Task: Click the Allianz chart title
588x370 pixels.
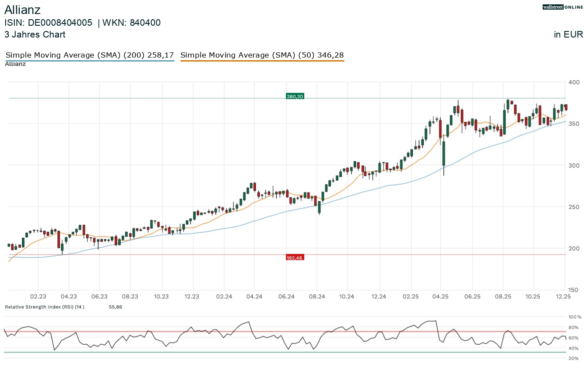Action: pyautogui.click(x=22, y=10)
